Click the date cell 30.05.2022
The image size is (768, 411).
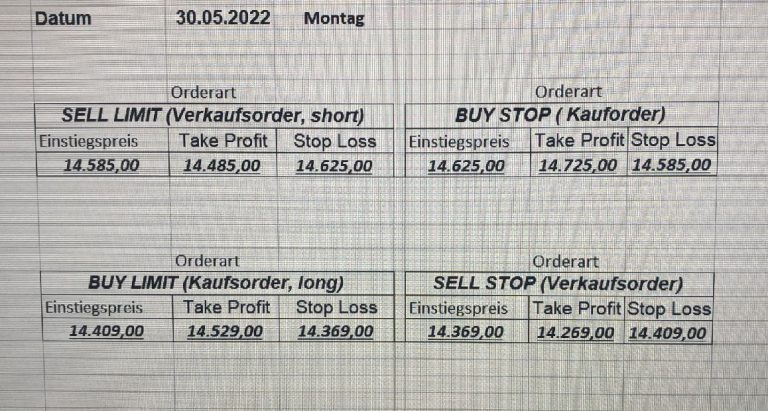pyautogui.click(x=222, y=18)
